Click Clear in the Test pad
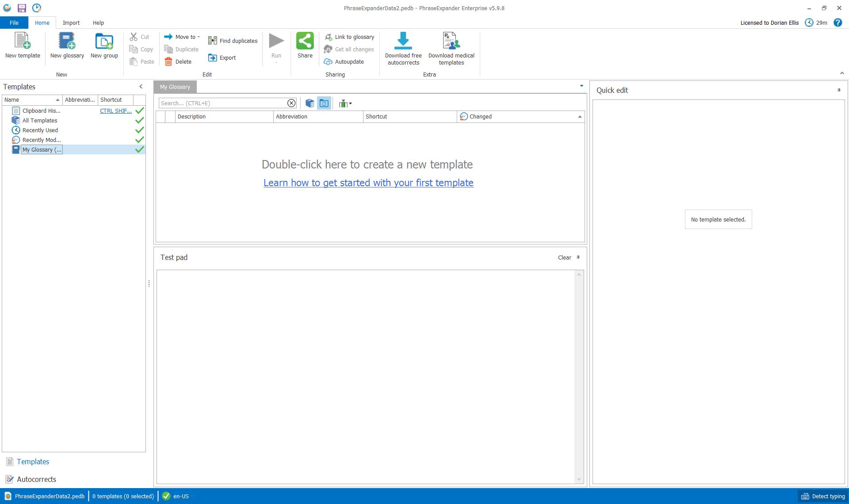The height and width of the screenshot is (504, 849). click(564, 257)
